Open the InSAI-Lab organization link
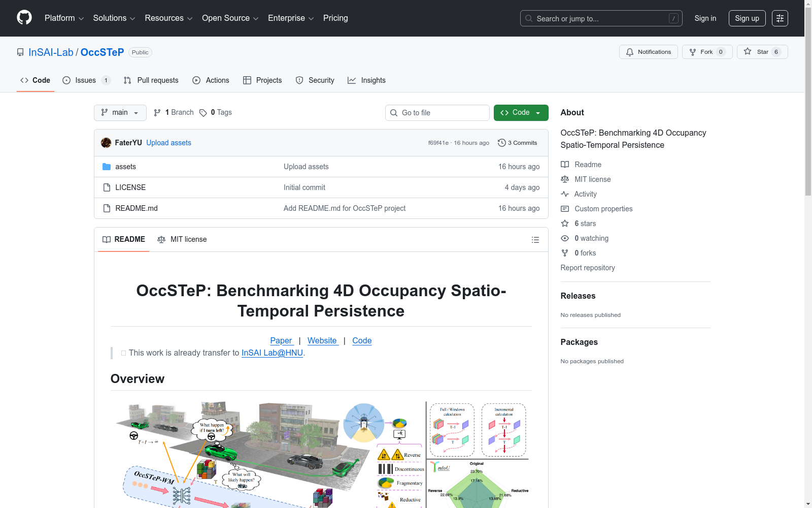This screenshot has height=508, width=812. 51,52
